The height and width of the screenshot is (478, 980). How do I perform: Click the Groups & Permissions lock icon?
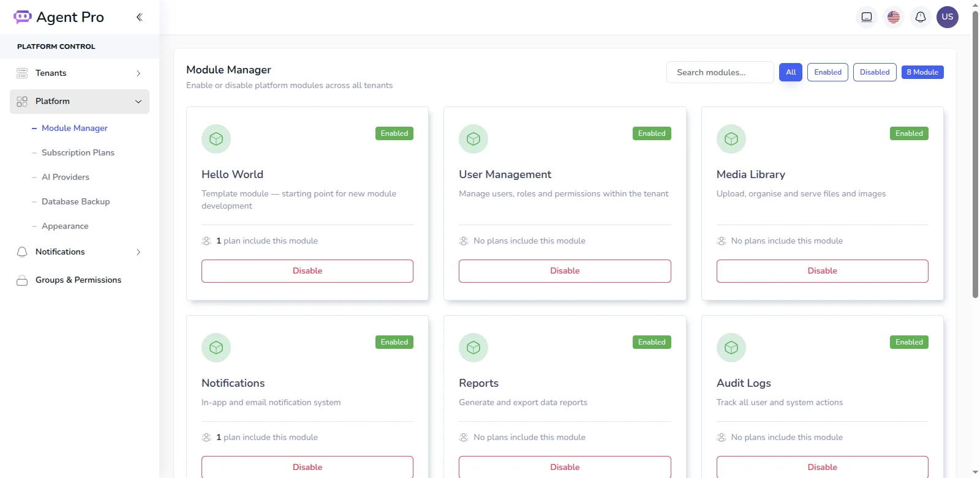click(x=22, y=280)
